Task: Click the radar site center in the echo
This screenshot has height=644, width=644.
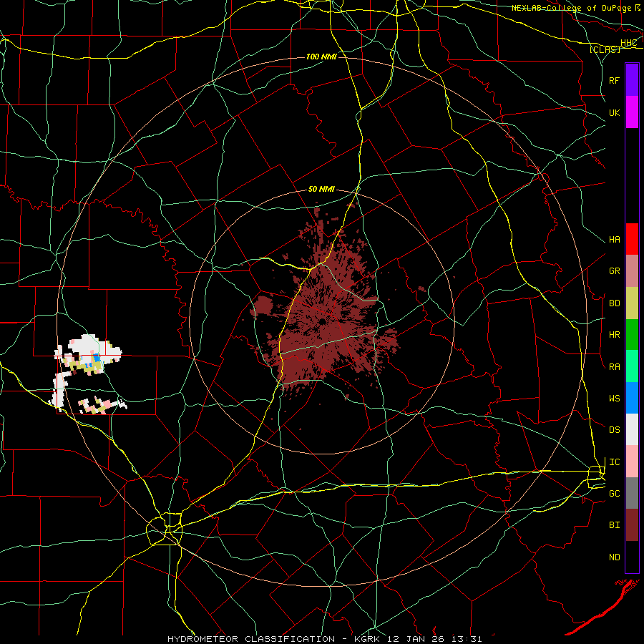Action: (323, 321)
